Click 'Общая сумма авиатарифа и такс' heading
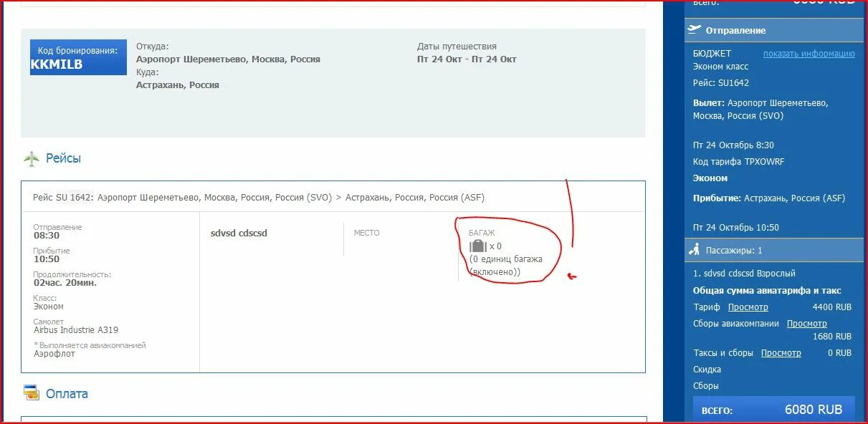Image resolution: width=868 pixels, height=424 pixels. click(767, 291)
